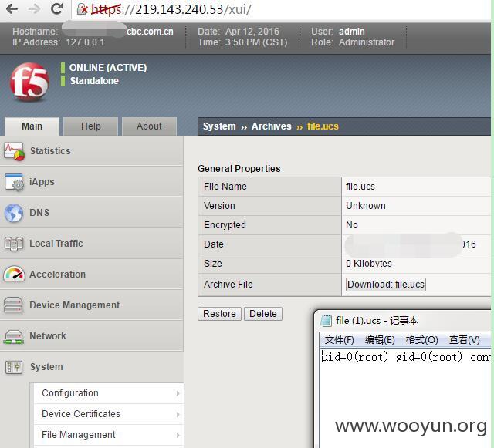This screenshot has height=448, width=494.
Task: Select the DNS sidebar label
Action: pos(39,213)
